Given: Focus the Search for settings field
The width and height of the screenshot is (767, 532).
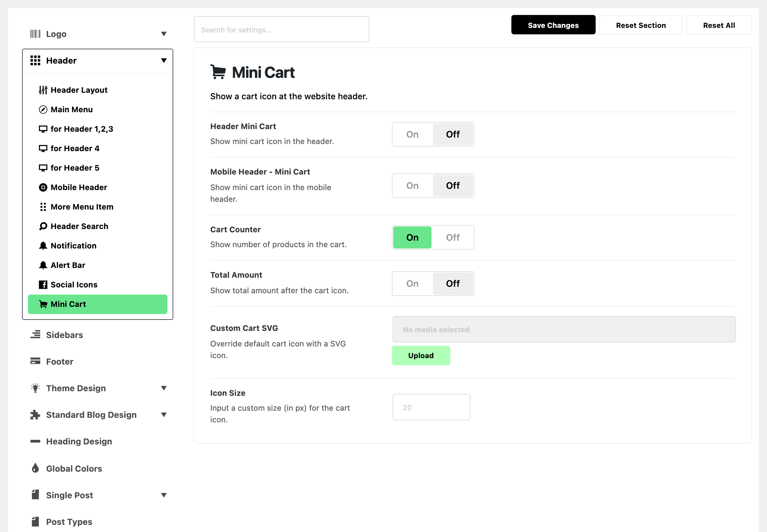Looking at the screenshot, I should [281, 29].
